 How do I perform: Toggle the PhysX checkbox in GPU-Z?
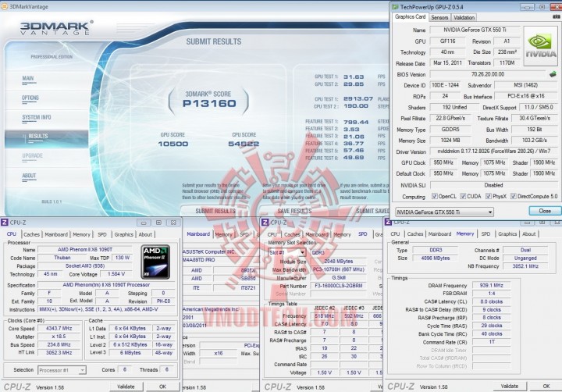488,196
